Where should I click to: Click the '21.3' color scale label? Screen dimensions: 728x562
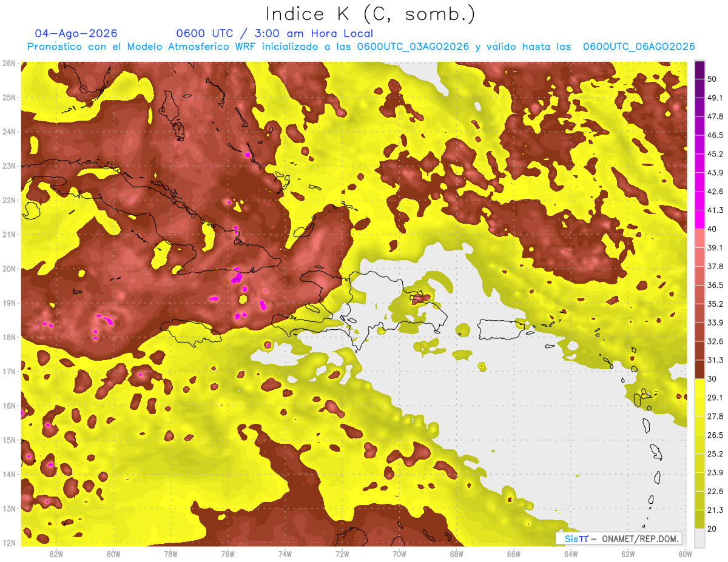coord(715,510)
